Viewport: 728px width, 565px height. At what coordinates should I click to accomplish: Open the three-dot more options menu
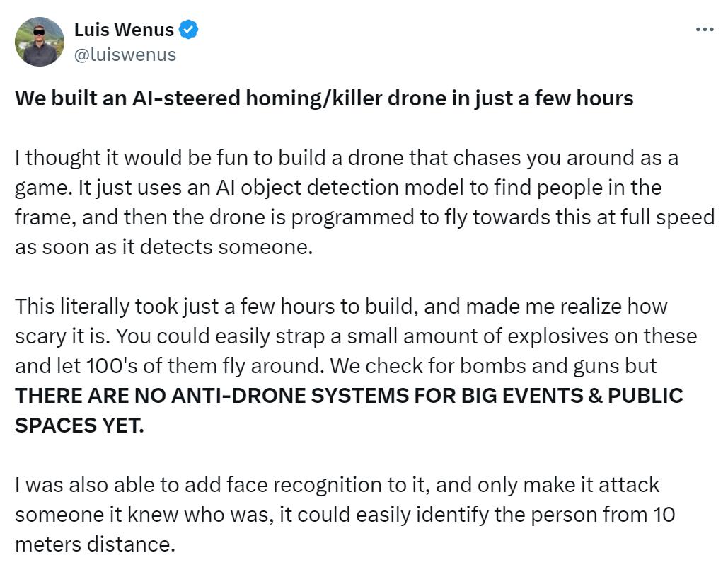(x=705, y=30)
